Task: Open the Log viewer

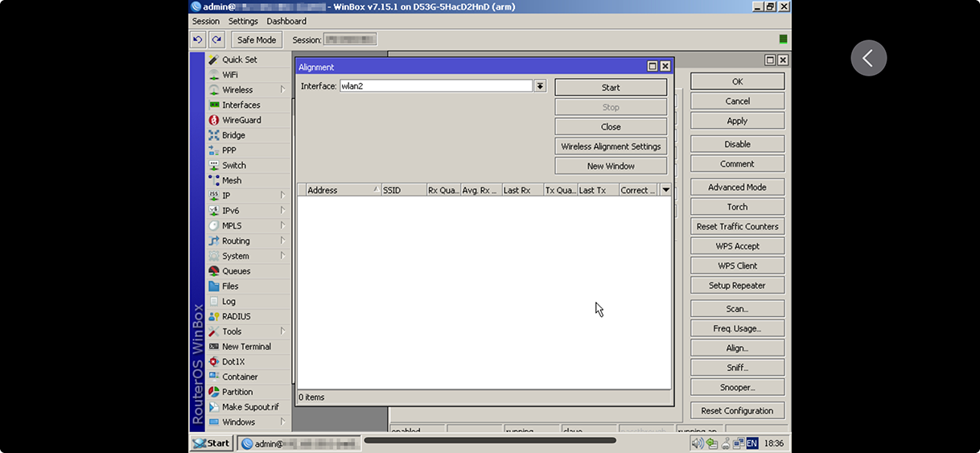Action: click(x=229, y=302)
